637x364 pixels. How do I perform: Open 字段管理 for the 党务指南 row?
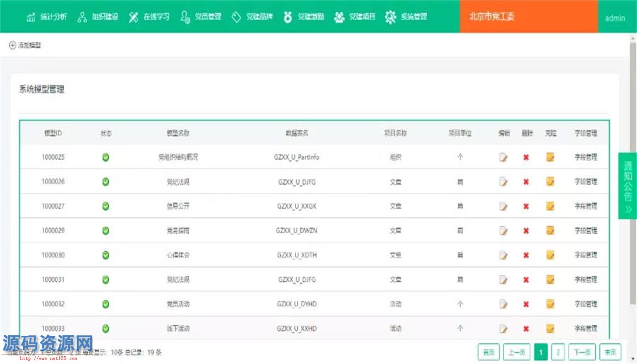tap(586, 231)
